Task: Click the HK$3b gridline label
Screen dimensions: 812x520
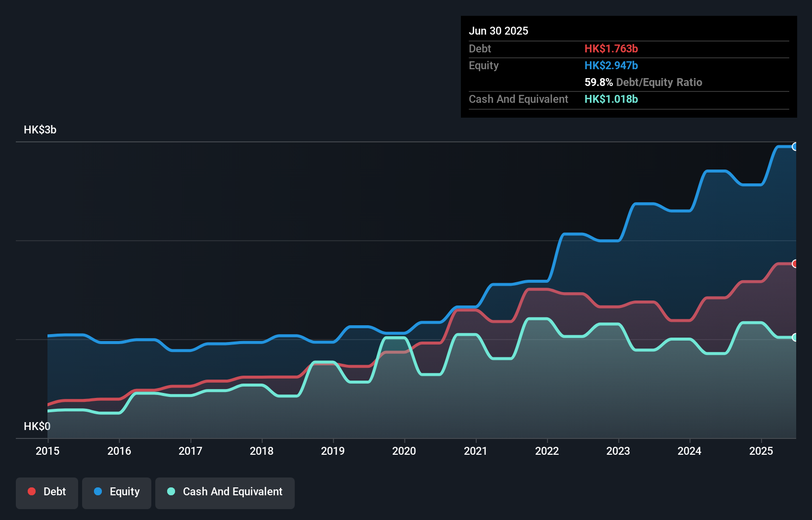Action: point(40,130)
